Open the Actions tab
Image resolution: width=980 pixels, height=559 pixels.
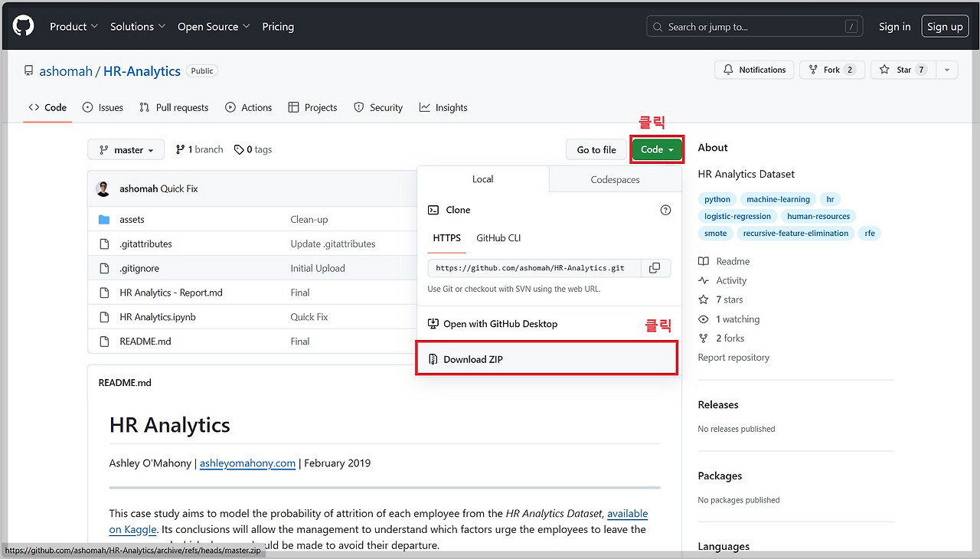tap(249, 108)
